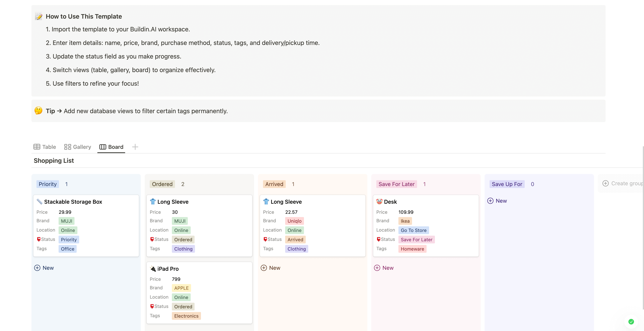Viewport: 644px width, 331px height.
Task: Click the green sync status check icon
Action: click(631, 322)
